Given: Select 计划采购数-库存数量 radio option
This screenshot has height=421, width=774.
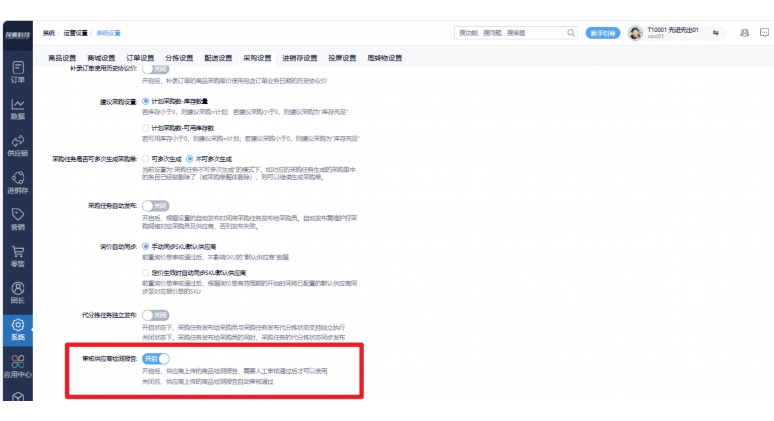Looking at the screenshot, I should coord(146,101).
